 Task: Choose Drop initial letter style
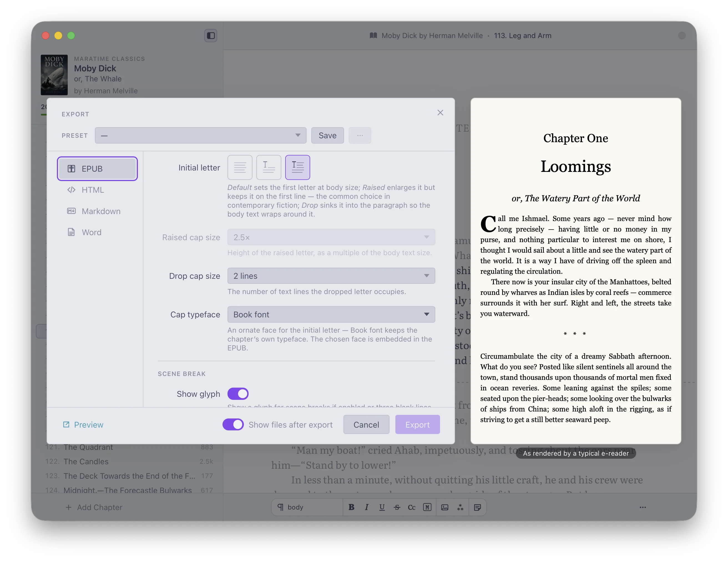coord(298,167)
